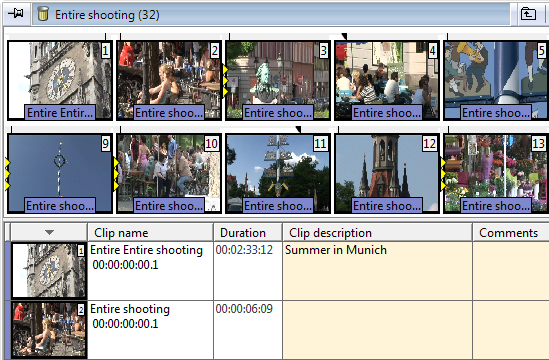Screen dimensions: 549x360
Task: Click the Summer in Munich description cell
Action: pyautogui.click(x=377, y=271)
